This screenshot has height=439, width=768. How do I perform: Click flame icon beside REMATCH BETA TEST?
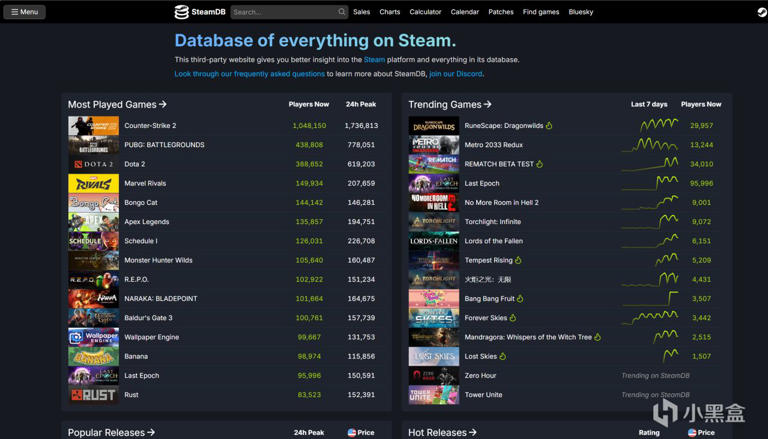(540, 164)
